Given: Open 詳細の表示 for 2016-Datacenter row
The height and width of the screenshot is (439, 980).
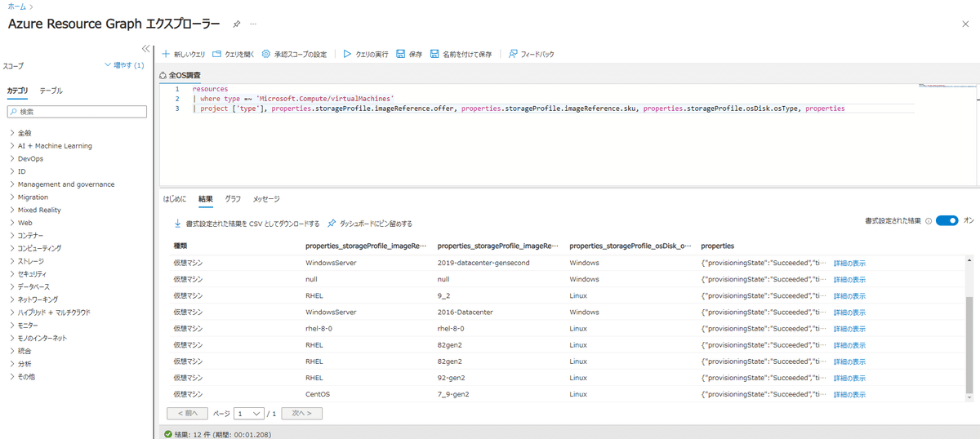Looking at the screenshot, I should [849, 312].
